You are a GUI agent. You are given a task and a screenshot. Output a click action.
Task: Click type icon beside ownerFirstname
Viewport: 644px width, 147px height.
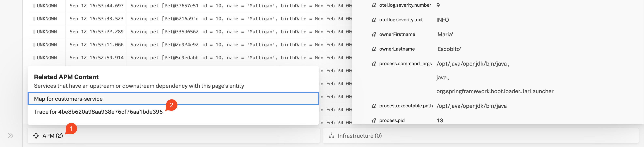tap(374, 34)
